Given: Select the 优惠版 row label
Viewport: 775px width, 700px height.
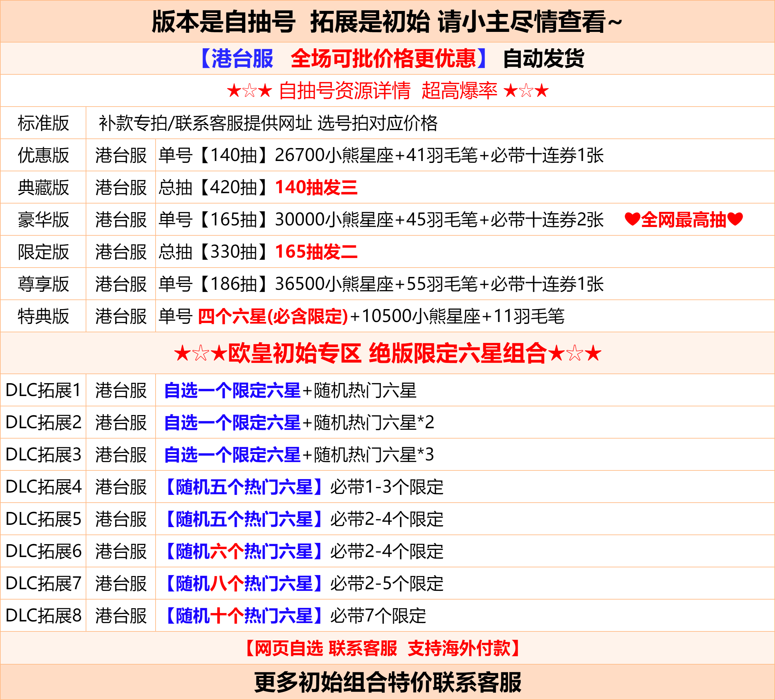Looking at the screenshot, I should pyautogui.click(x=43, y=156).
